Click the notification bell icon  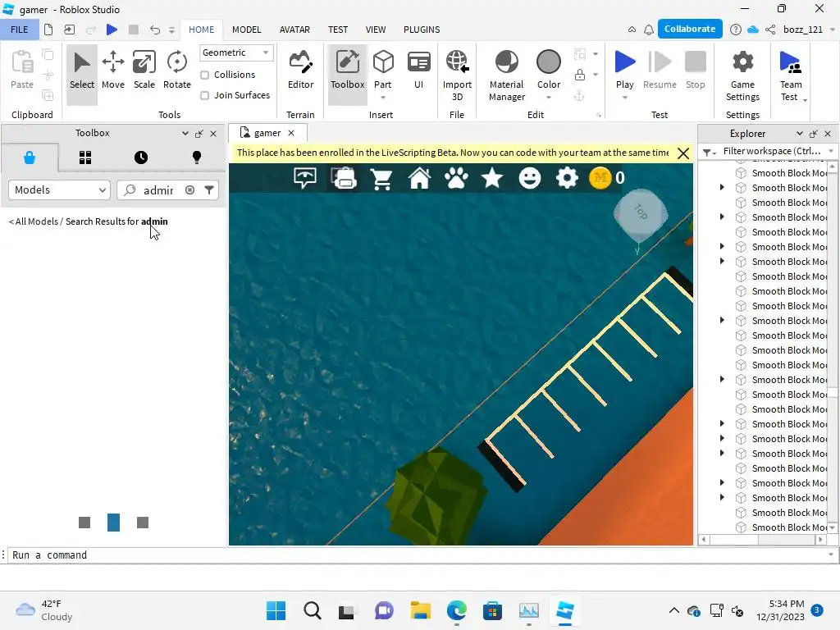(x=649, y=30)
